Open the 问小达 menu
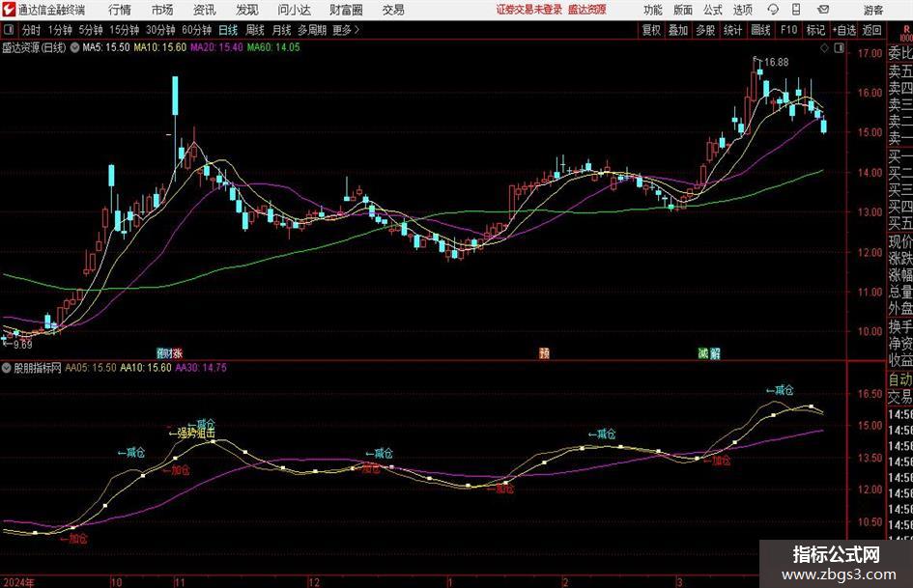 point(294,10)
